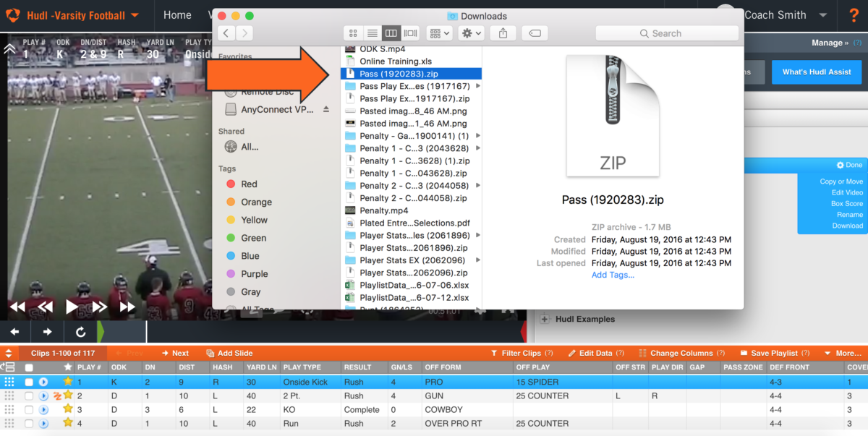Click Add Slide button
Image resolution: width=868 pixels, height=436 pixels.
[229, 353]
